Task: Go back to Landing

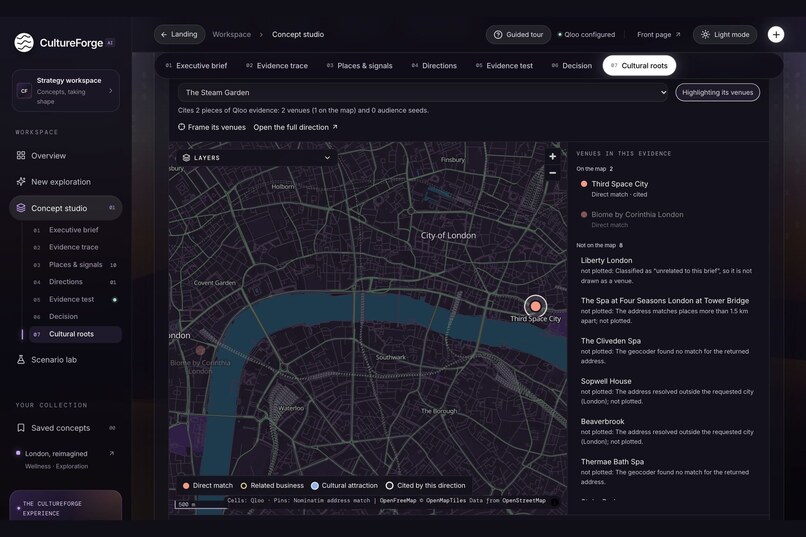Action: tap(179, 34)
